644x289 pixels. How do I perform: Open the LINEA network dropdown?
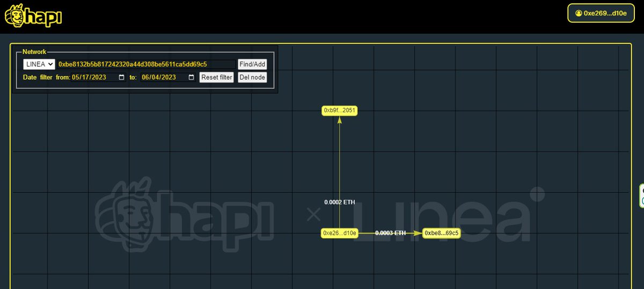[39, 64]
